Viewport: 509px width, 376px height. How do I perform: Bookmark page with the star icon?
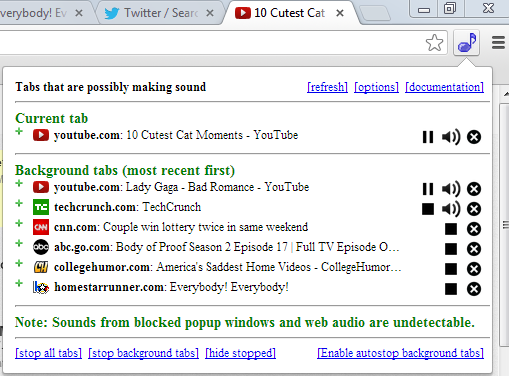(434, 43)
